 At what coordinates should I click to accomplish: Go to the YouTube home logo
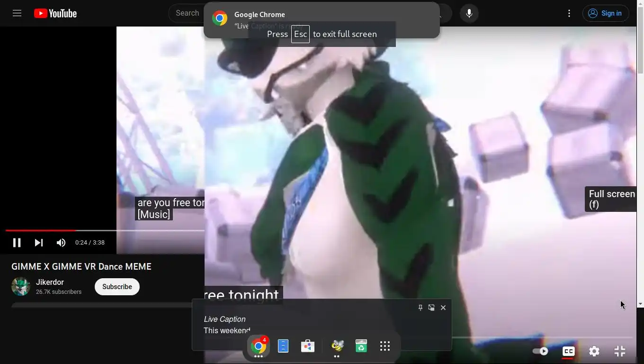[55, 13]
